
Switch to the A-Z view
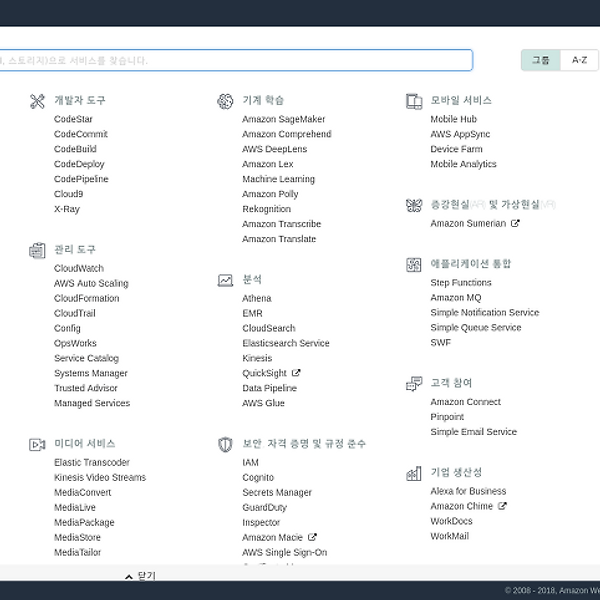pos(579,60)
